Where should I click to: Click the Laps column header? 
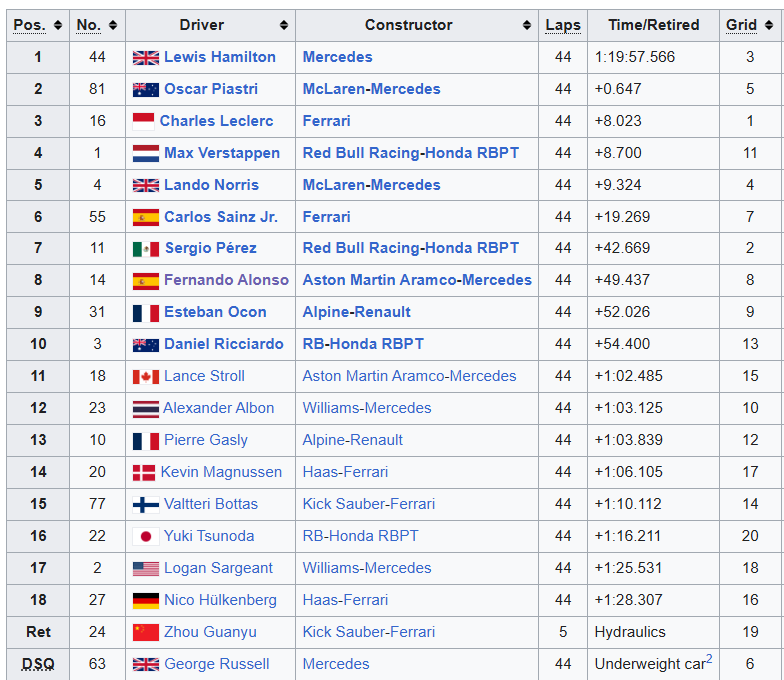563,25
